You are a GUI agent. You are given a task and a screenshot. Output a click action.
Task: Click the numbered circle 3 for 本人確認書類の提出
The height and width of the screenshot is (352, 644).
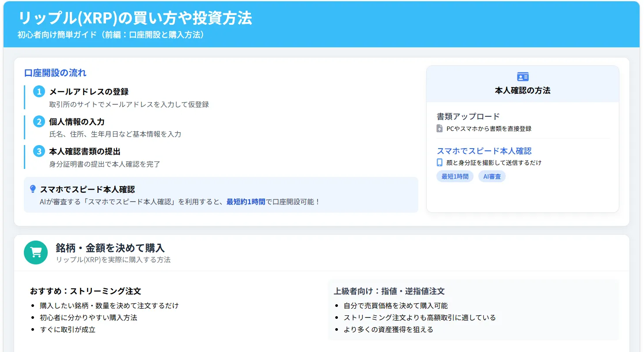[x=39, y=151]
